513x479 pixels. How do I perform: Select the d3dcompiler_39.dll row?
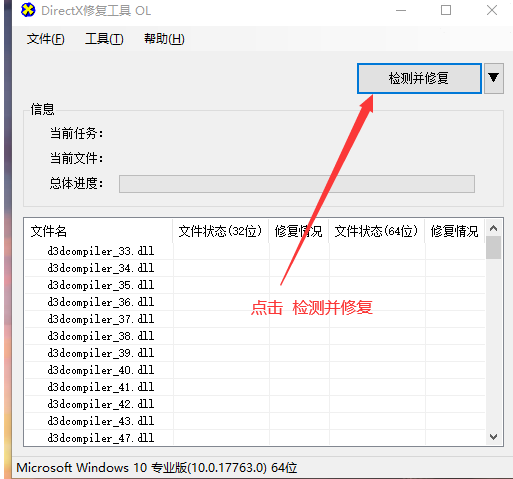click(x=255, y=353)
